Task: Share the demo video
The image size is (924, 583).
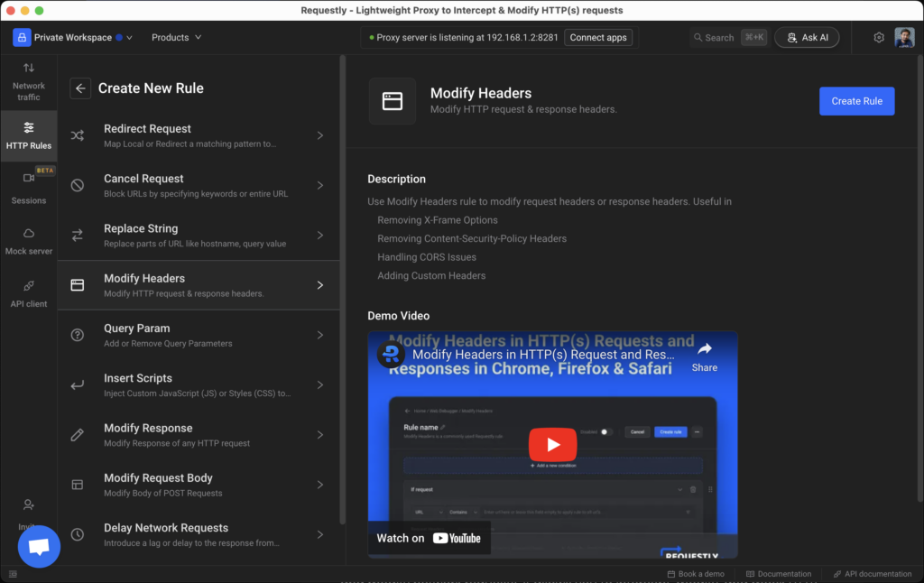Action: [704, 357]
